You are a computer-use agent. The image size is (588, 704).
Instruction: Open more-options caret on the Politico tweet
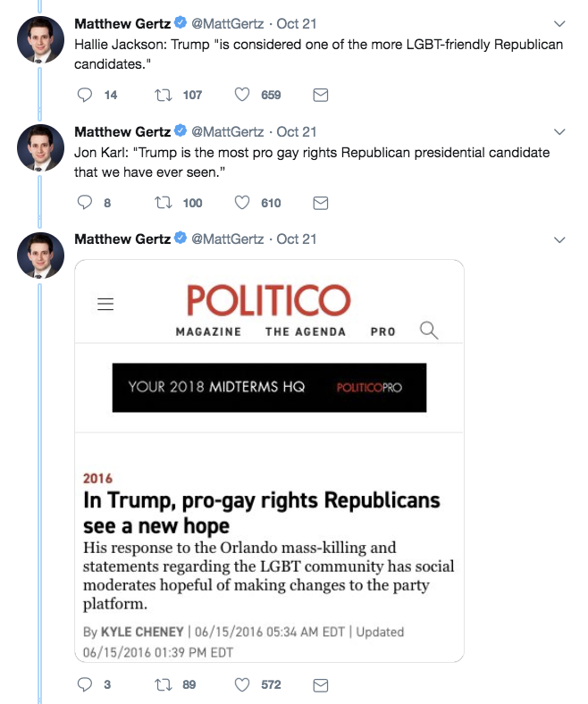coord(560,239)
